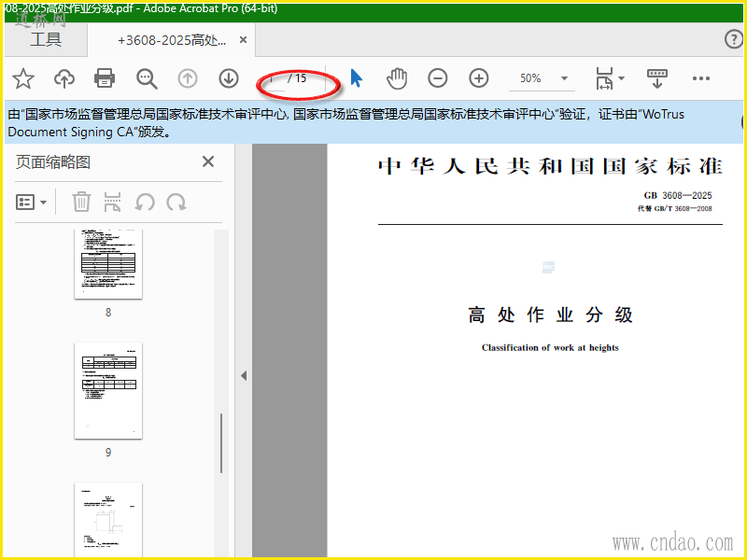Show more toolbar tools (three dots)

701,78
